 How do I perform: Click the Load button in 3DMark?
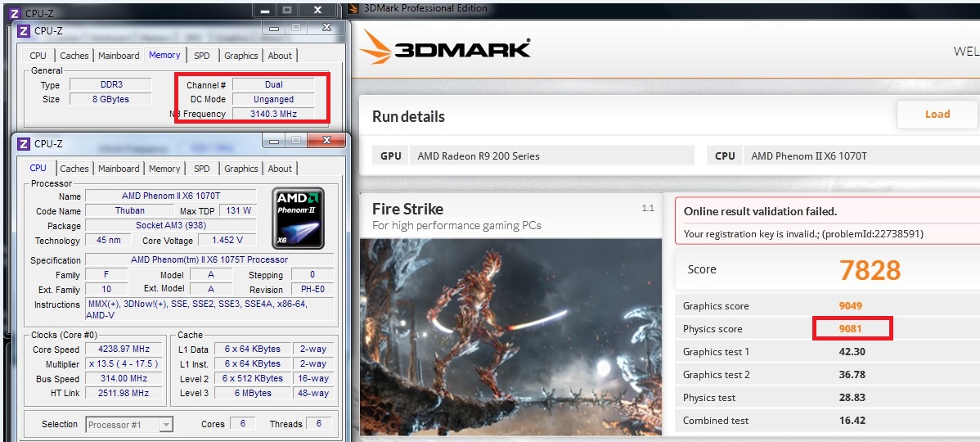[x=937, y=115]
